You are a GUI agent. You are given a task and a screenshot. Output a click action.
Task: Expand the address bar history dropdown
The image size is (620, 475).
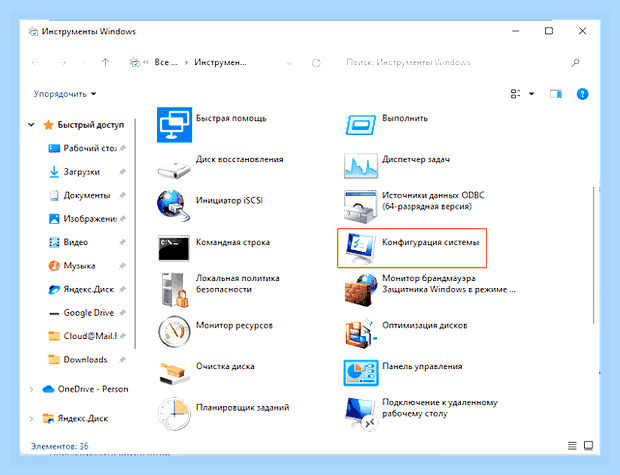[x=289, y=62]
